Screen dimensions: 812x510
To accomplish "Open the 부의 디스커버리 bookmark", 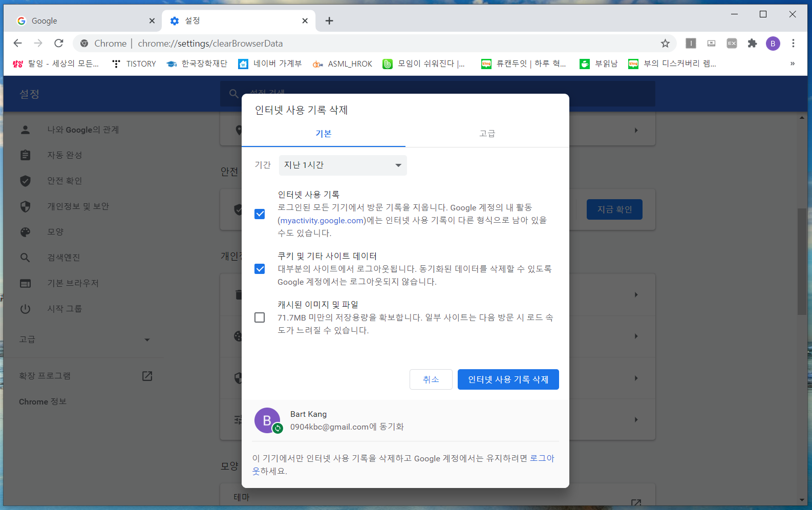I will pos(672,63).
